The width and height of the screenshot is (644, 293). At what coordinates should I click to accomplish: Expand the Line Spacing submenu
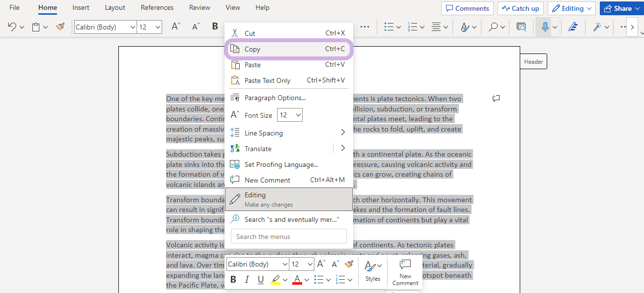(342, 133)
